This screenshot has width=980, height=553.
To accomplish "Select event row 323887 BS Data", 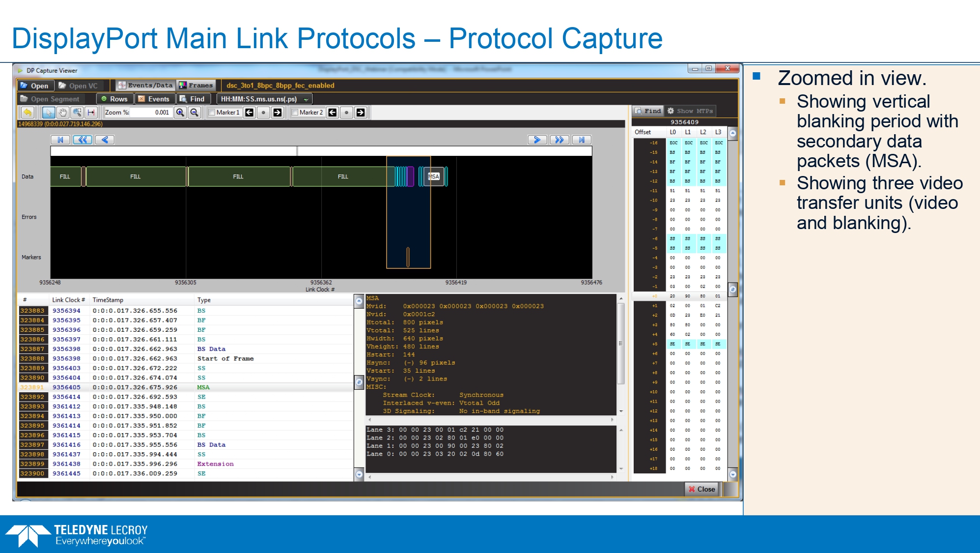I will 186,349.
